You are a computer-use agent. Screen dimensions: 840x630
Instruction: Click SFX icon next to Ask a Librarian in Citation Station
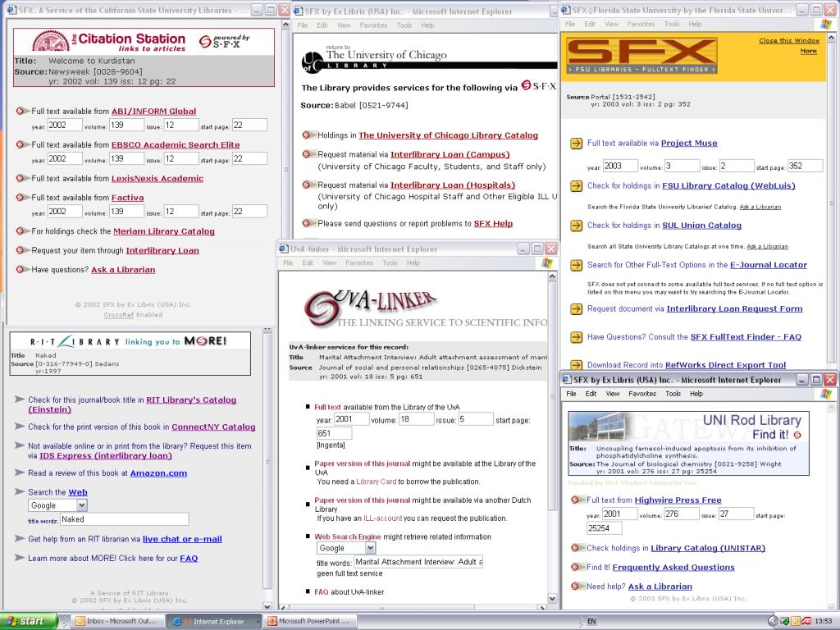(x=22, y=269)
